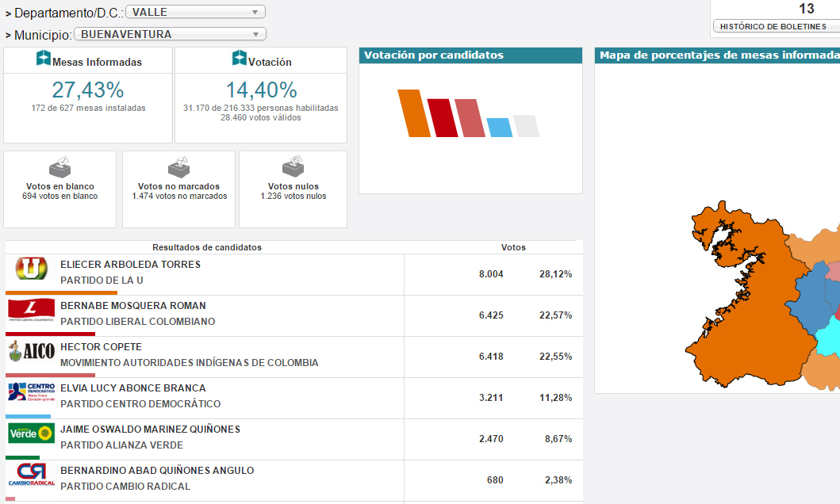This screenshot has width=840, height=504.
Task: Click the orange bar in candidates chart
Action: (413, 113)
